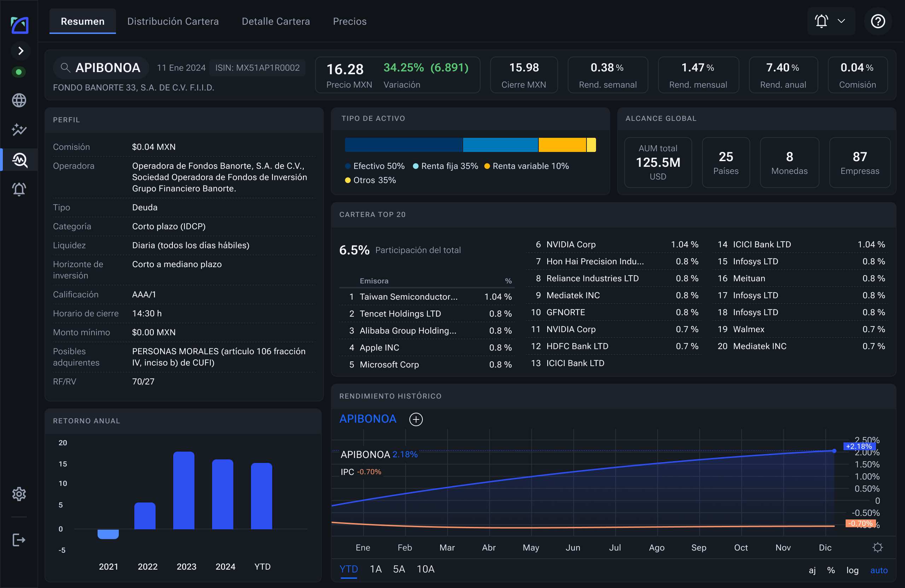Click the logout icon
This screenshot has height=588, width=905.
point(19,540)
